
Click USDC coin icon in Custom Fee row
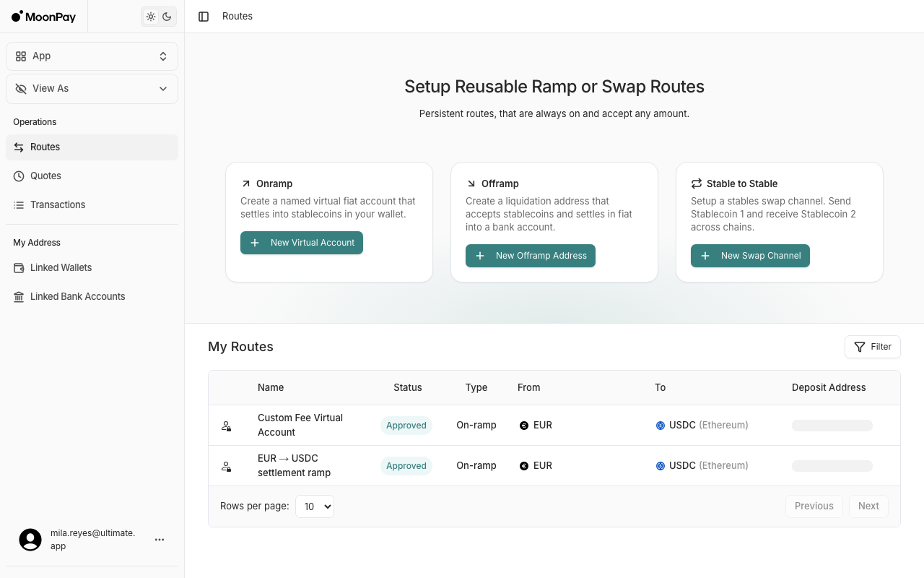[660, 426]
